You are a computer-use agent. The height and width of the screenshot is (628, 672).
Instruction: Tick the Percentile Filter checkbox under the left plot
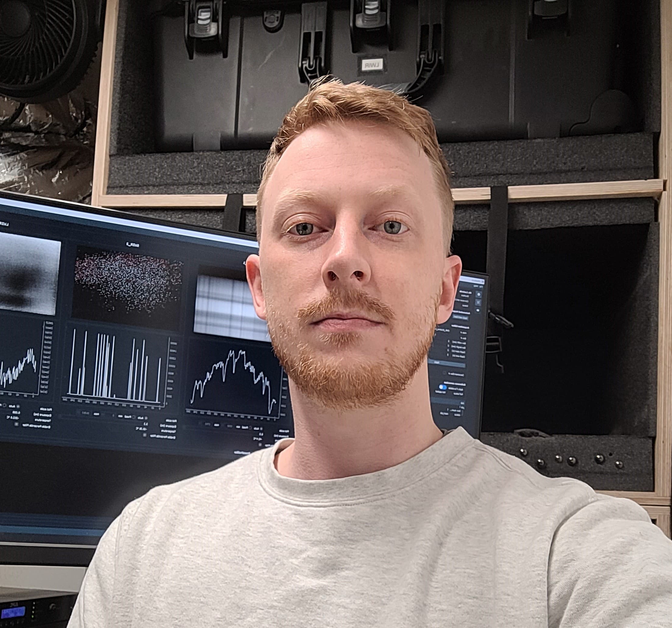coord(16,424)
